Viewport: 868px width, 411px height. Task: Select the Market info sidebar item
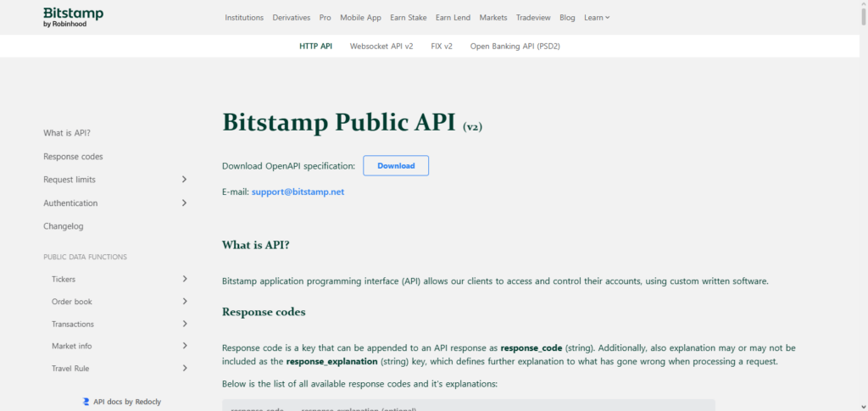coord(72,347)
